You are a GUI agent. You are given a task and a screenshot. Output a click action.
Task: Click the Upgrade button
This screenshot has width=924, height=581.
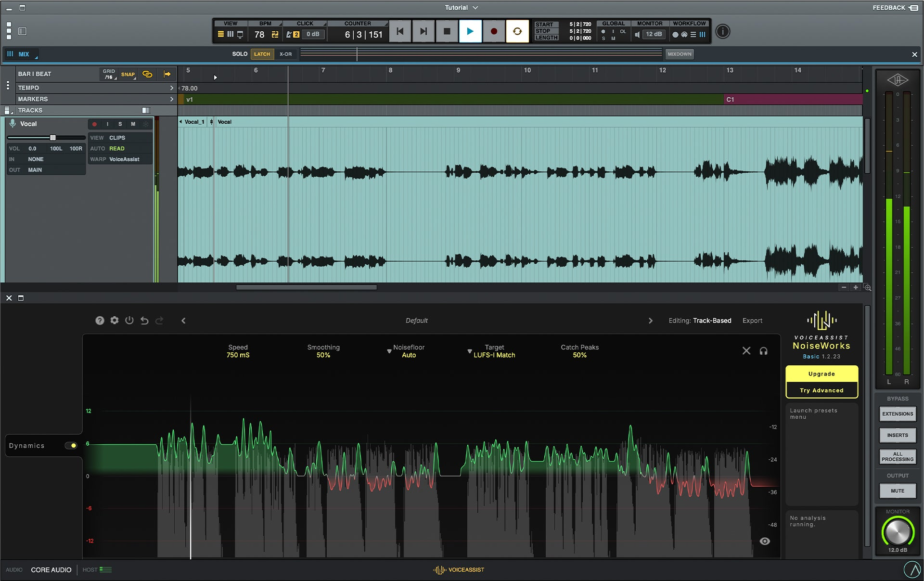coord(822,374)
